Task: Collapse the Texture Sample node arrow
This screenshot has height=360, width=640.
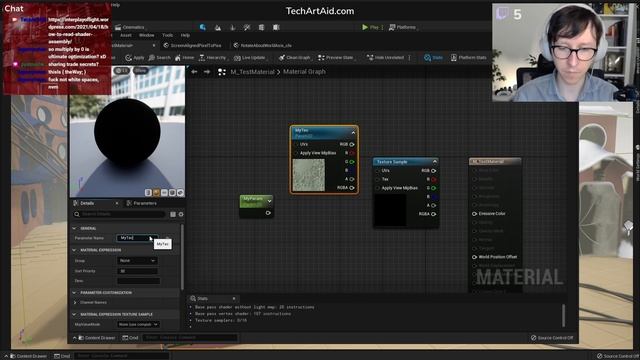Action: pyautogui.click(x=435, y=162)
